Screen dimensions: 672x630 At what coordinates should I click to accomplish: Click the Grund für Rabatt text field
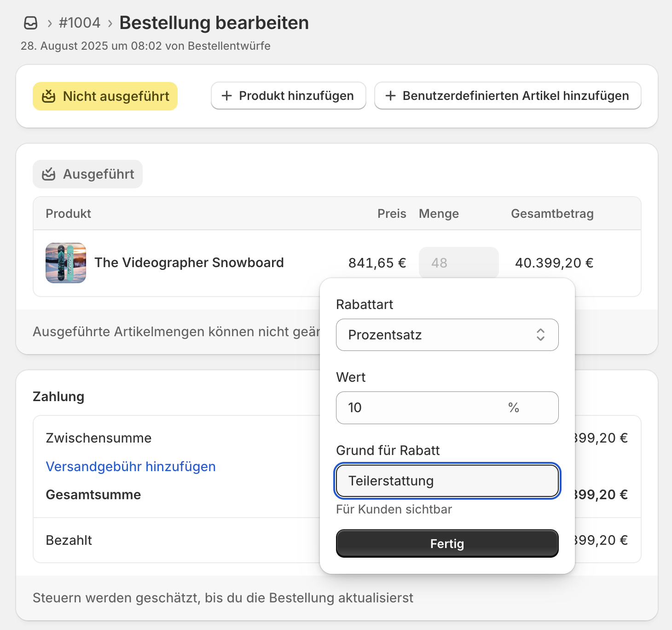447,481
